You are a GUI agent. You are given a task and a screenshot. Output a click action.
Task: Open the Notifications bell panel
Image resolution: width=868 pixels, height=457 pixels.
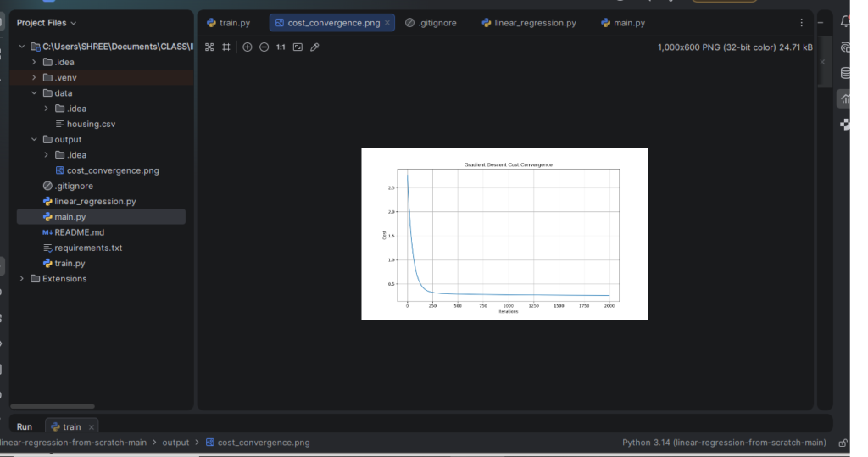[x=845, y=21]
